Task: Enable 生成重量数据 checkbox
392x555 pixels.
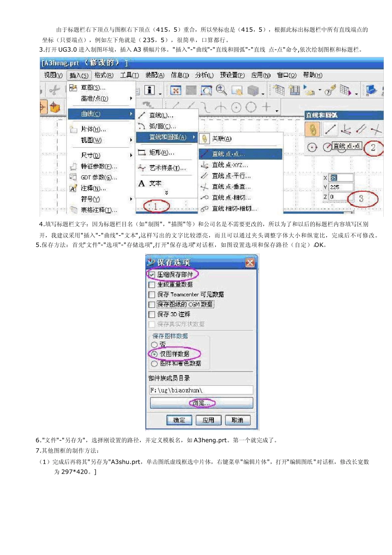Action: coord(152,285)
